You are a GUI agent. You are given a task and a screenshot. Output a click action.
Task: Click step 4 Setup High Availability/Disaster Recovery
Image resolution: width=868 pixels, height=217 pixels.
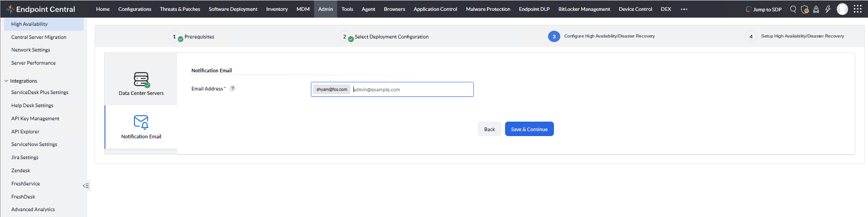[795, 36]
